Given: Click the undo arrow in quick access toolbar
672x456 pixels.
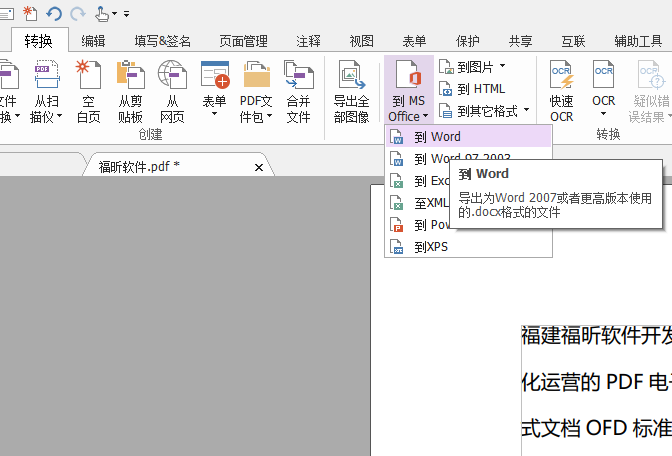Looking at the screenshot, I should [x=54, y=13].
